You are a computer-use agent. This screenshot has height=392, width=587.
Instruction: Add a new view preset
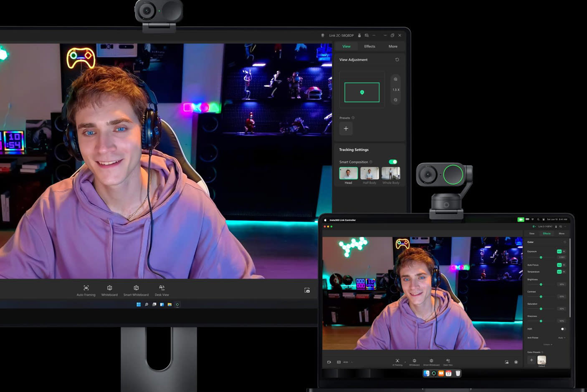pos(346,128)
